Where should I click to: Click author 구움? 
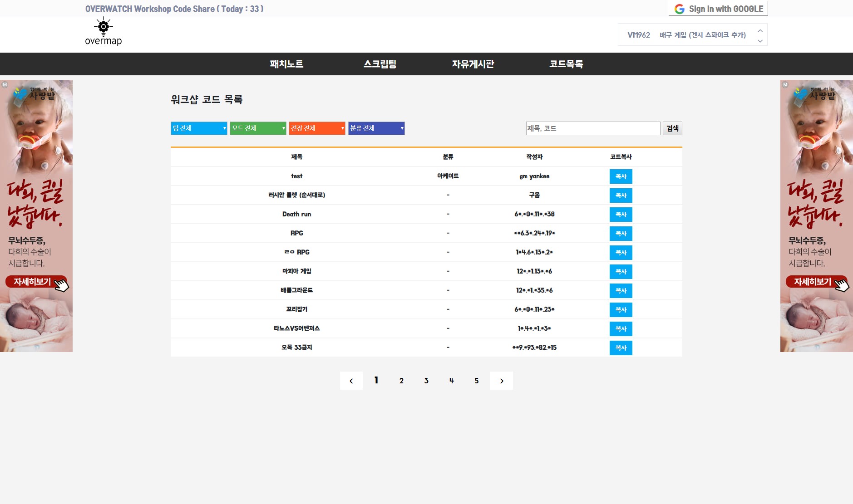click(534, 195)
